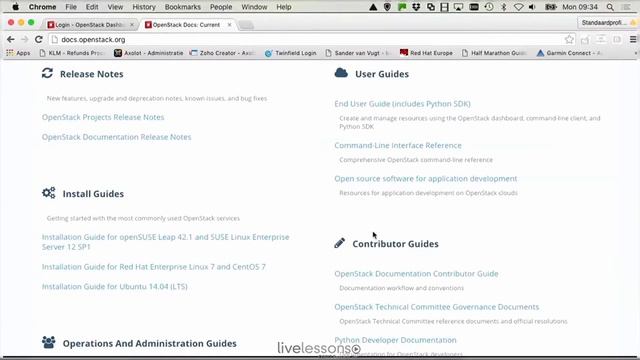Open OpenStack Documentation Release Notes link
This screenshot has height=360, width=640.
(x=116, y=137)
